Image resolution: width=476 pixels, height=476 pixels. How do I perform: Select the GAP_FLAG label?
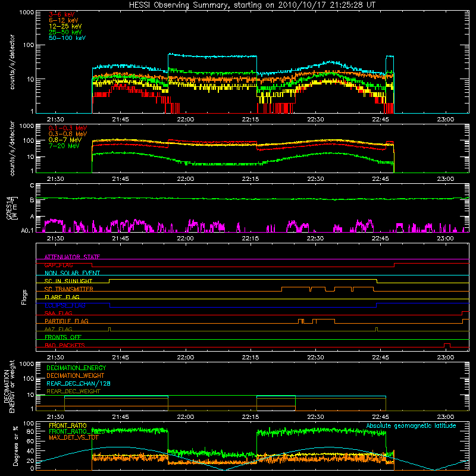tap(58, 265)
